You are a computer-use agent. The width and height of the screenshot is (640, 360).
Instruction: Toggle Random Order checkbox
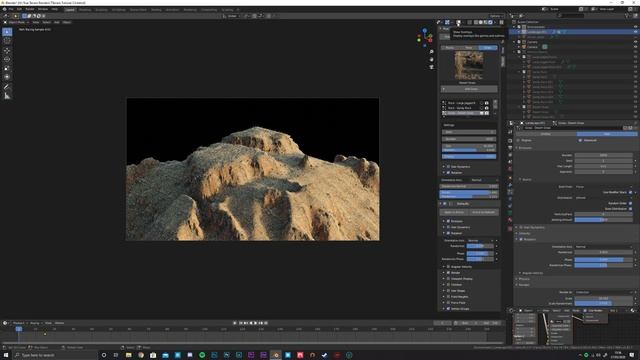click(x=630, y=203)
